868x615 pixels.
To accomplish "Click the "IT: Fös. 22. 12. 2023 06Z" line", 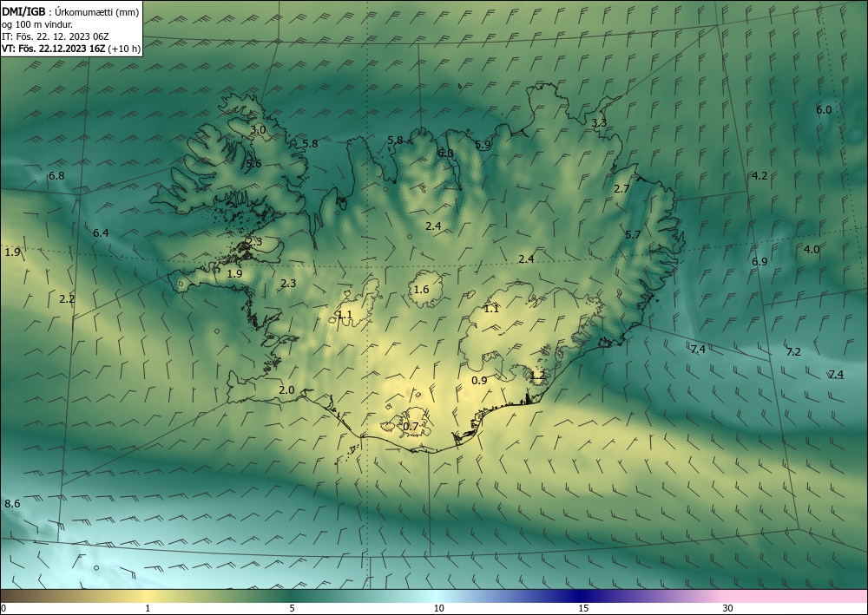I will pos(56,36).
